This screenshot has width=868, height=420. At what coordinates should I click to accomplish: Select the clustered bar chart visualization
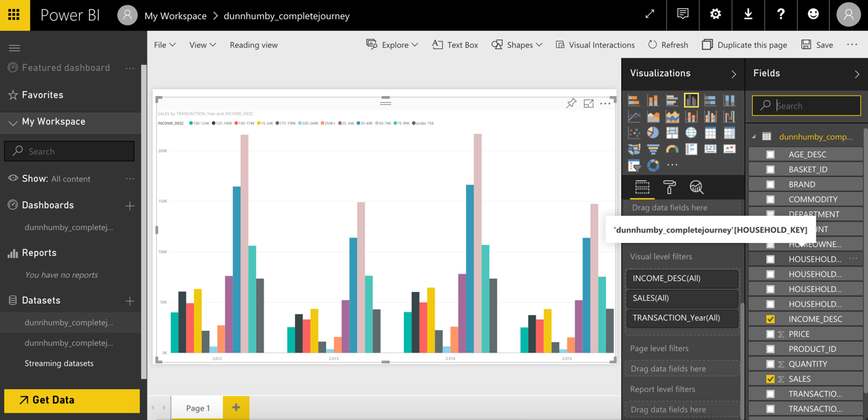[x=672, y=100]
